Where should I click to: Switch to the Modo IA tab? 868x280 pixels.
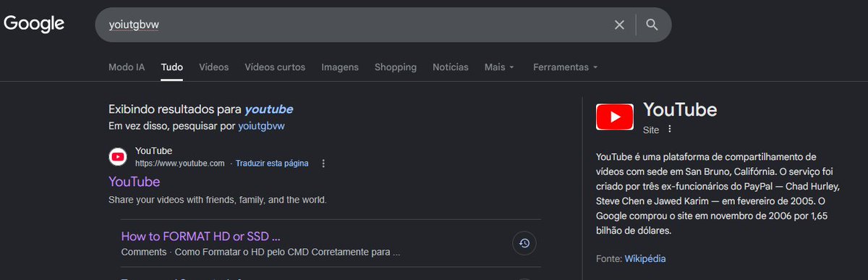tap(127, 67)
